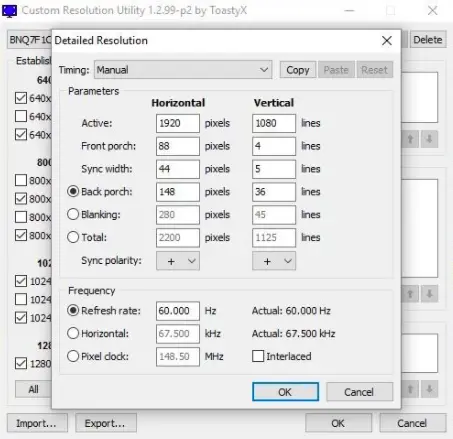The image size is (453, 439).
Task: Choose the Pixel clock frequency option
Action: pyautogui.click(x=73, y=356)
